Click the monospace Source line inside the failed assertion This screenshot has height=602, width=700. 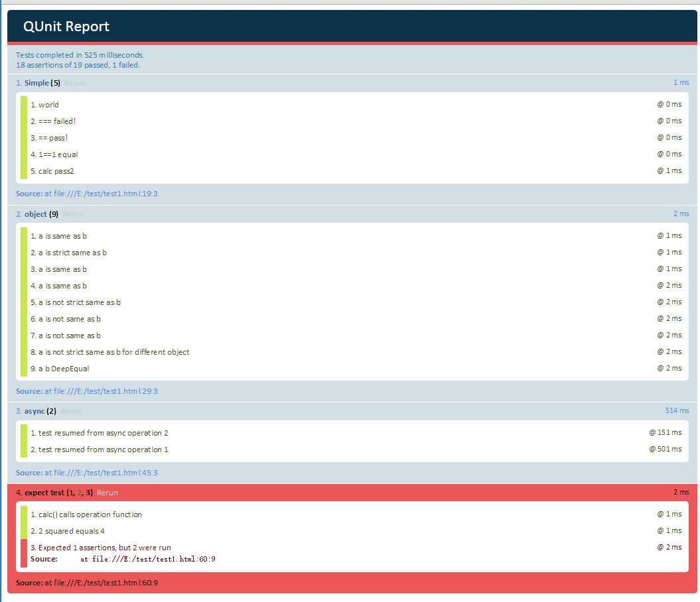(123, 559)
